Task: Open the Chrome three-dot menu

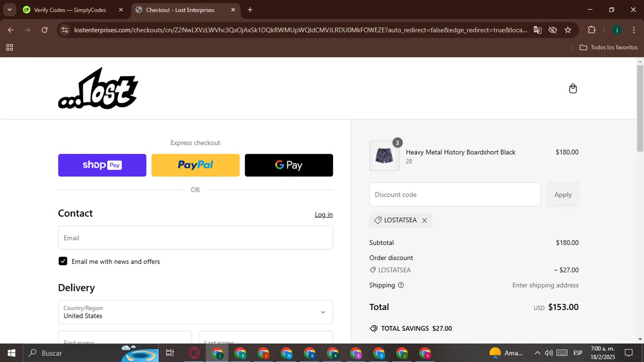Action: pyautogui.click(x=634, y=30)
